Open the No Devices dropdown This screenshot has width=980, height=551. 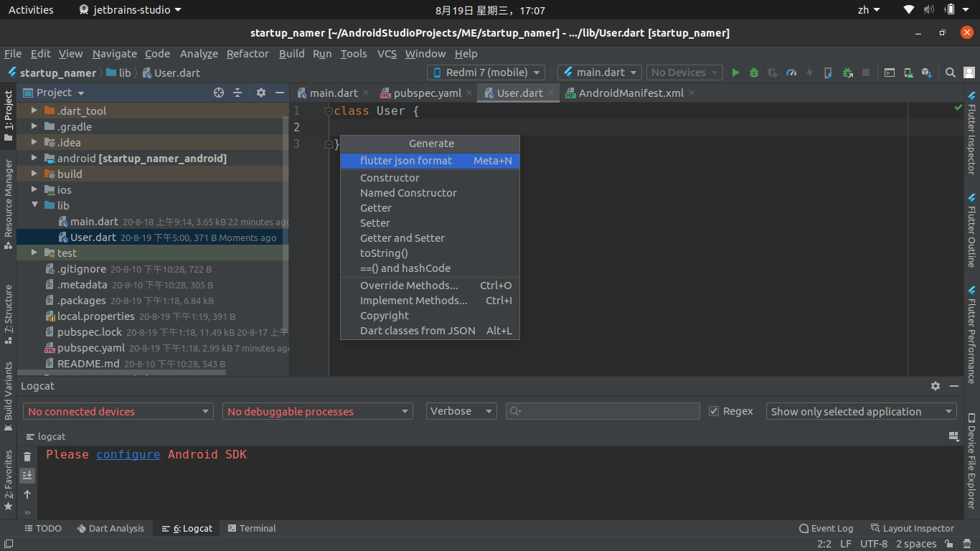pyautogui.click(x=685, y=72)
